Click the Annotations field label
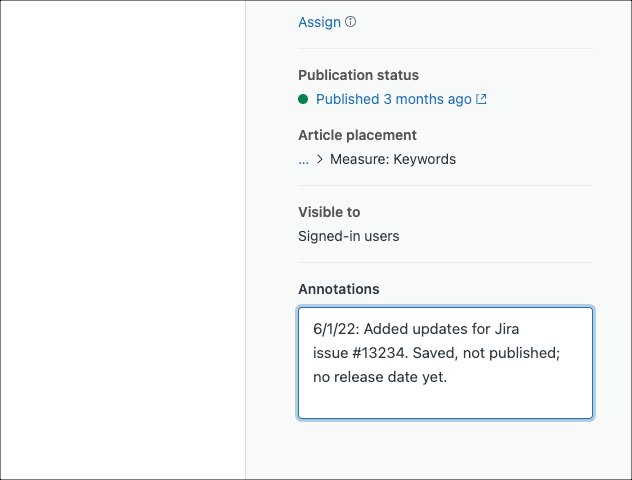This screenshot has width=632, height=480. [338, 289]
